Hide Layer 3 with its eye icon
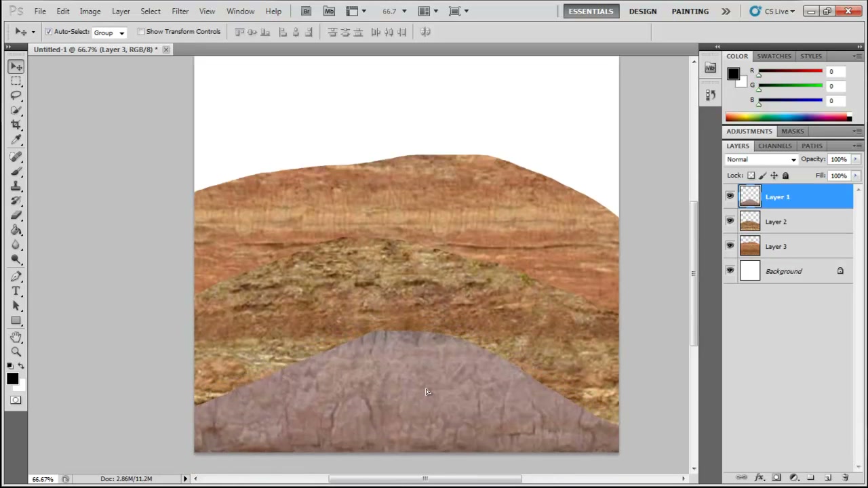Viewport: 868px width, 488px height. pyautogui.click(x=730, y=246)
